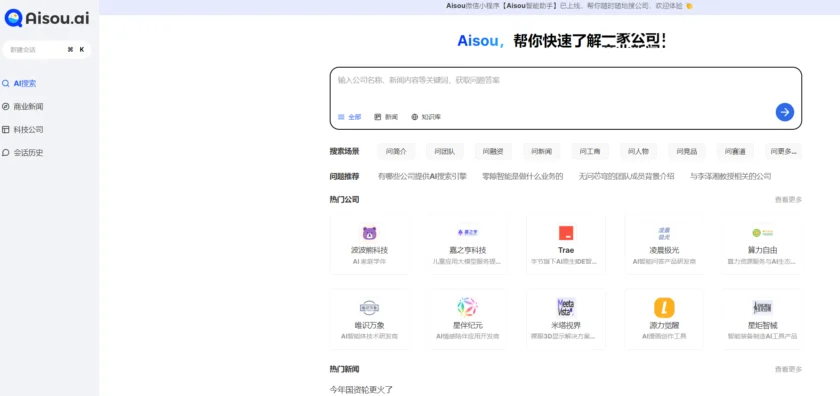Select the 全部 search filter tab
840x396 pixels.
[349, 117]
